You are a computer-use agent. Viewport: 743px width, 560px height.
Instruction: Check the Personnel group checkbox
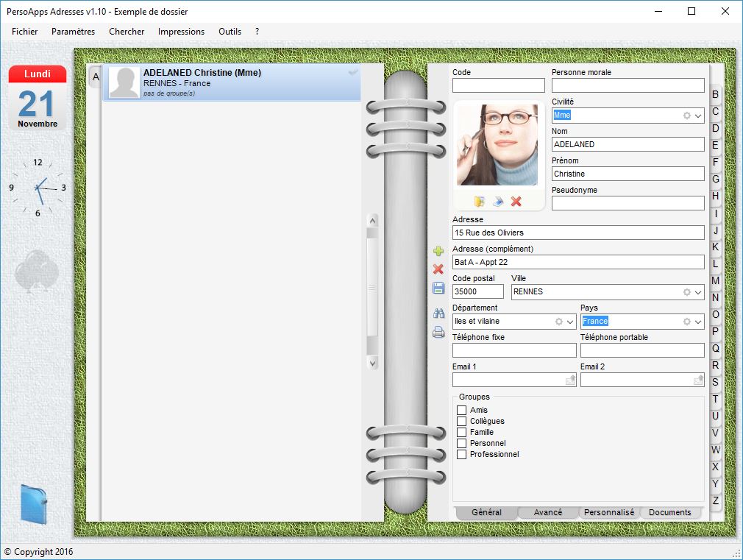[x=461, y=443]
